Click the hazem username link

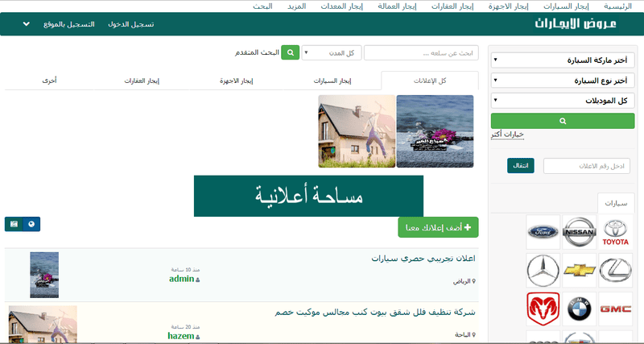point(180,336)
